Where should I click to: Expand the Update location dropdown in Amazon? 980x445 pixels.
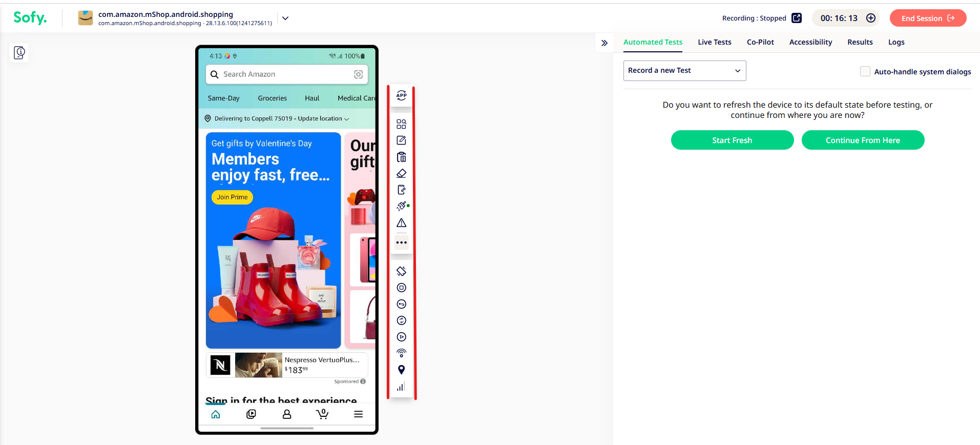tap(347, 119)
